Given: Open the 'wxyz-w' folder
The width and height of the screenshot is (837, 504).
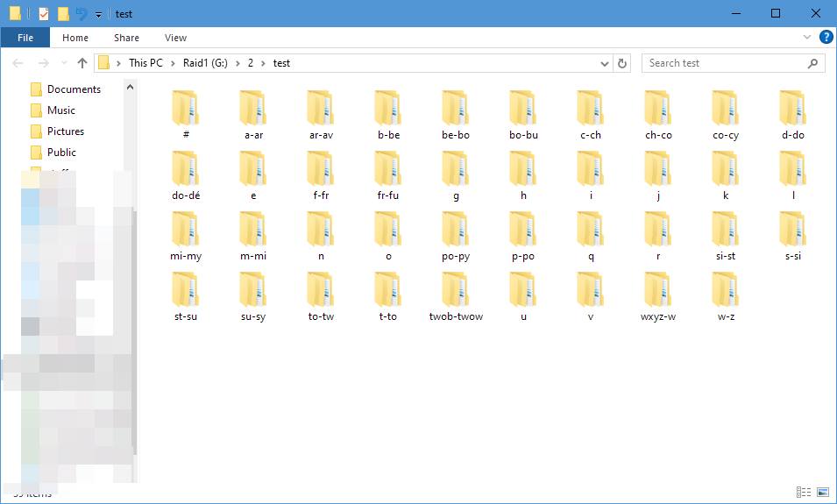Looking at the screenshot, I should pyautogui.click(x=658, y=295).
